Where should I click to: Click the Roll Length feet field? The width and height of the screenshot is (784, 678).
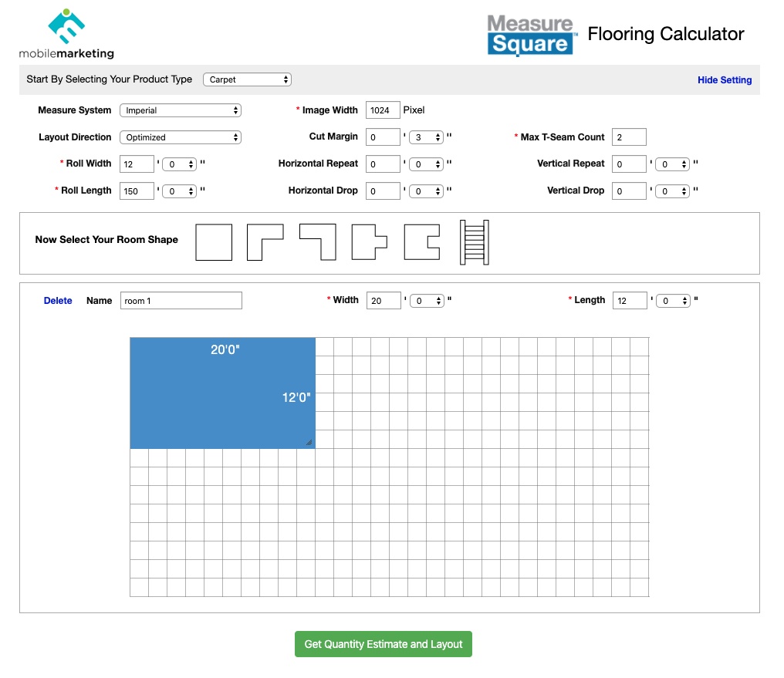click(137, 191)
